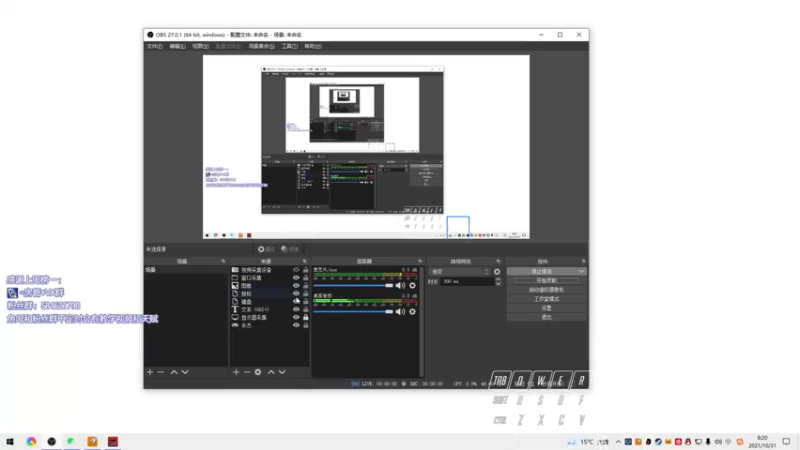Adjust the 桌面音频 volume slider

[353, 311]
